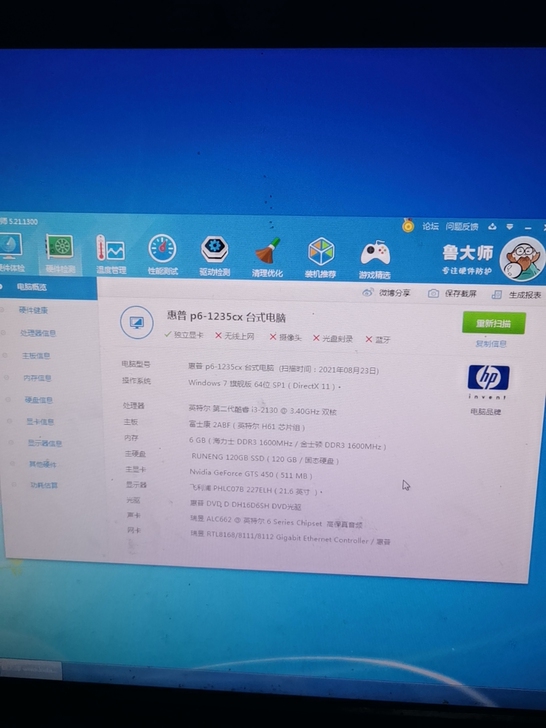Select 显示器信息 in the sidebar
This screenshot has width=546, height=728.
pos(45,443)
